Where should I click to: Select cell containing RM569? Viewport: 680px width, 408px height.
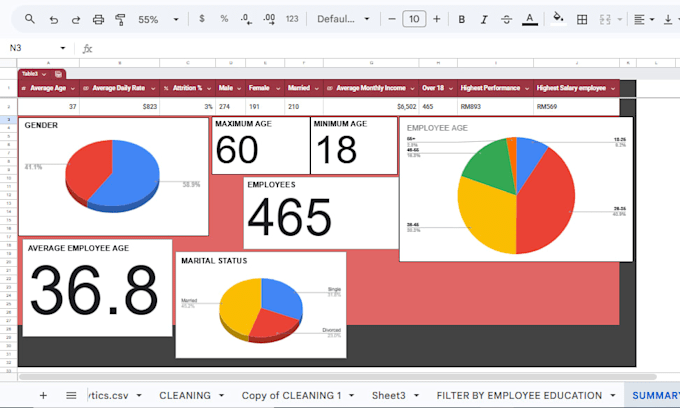[576, 107]
